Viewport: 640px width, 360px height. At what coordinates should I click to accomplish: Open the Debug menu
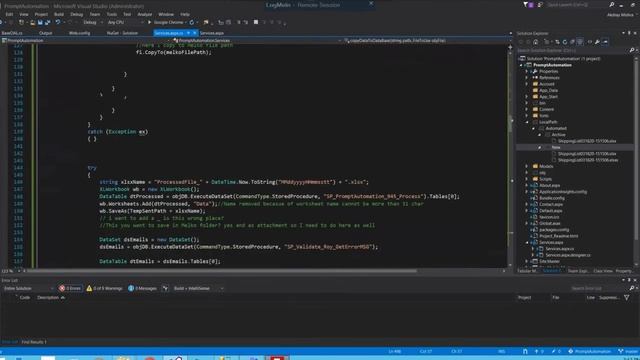(x=76, y=14)
